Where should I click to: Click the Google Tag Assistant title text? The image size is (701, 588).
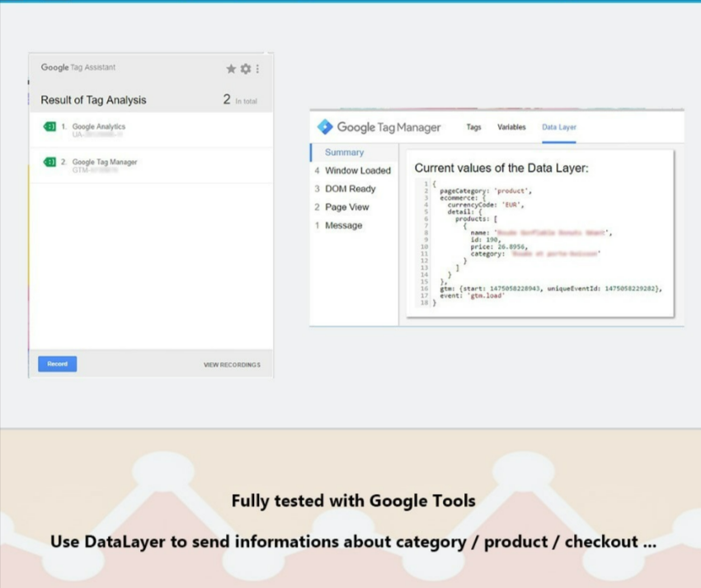tap(78, 67)
